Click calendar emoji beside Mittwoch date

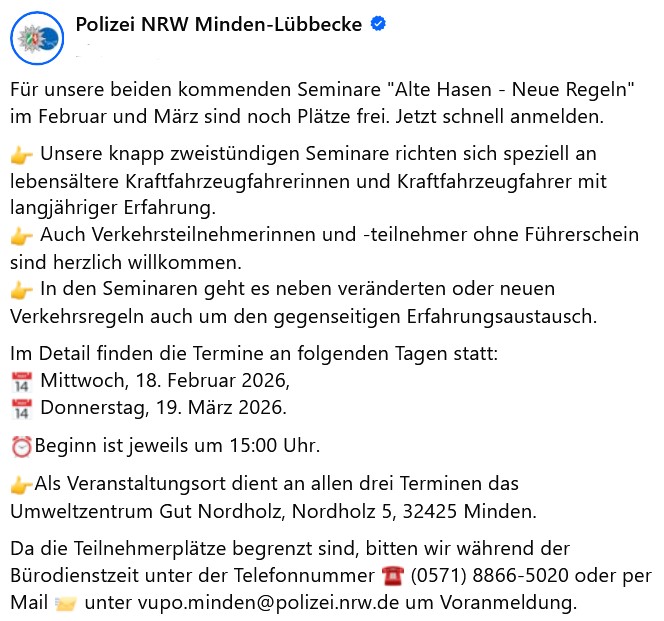pyautogui.click(x=21, y=381)
